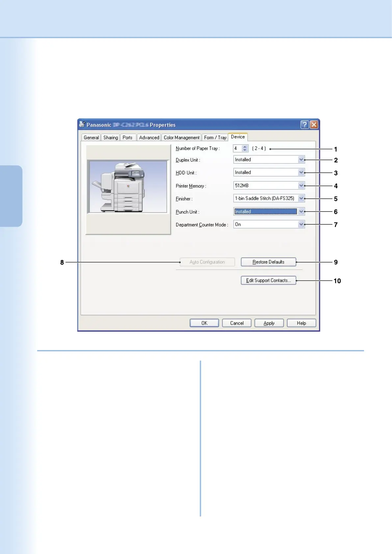Click the Apply button
The image size is (392, 554).
pyautogui.click(x=269, y=323)
